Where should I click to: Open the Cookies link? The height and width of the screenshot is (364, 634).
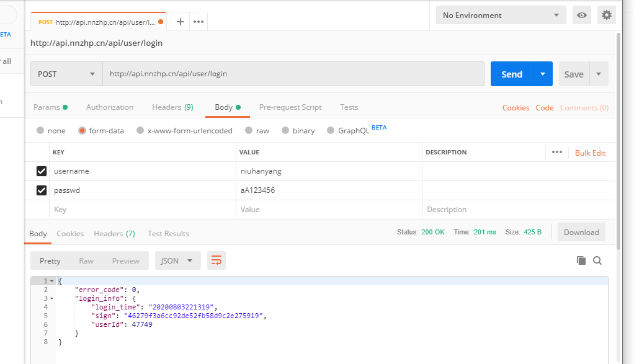click(x=516, y=108)
